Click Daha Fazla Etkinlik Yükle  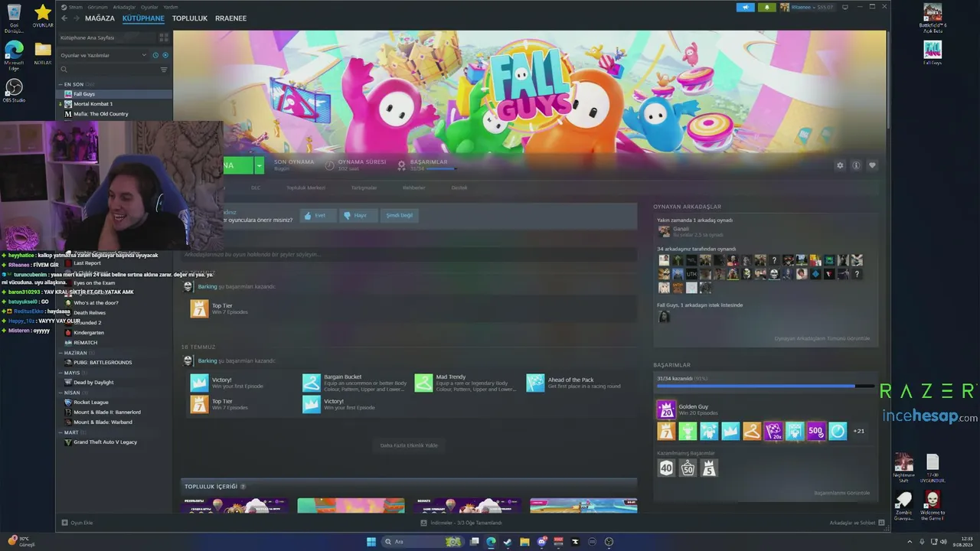[x=409, y=445]
